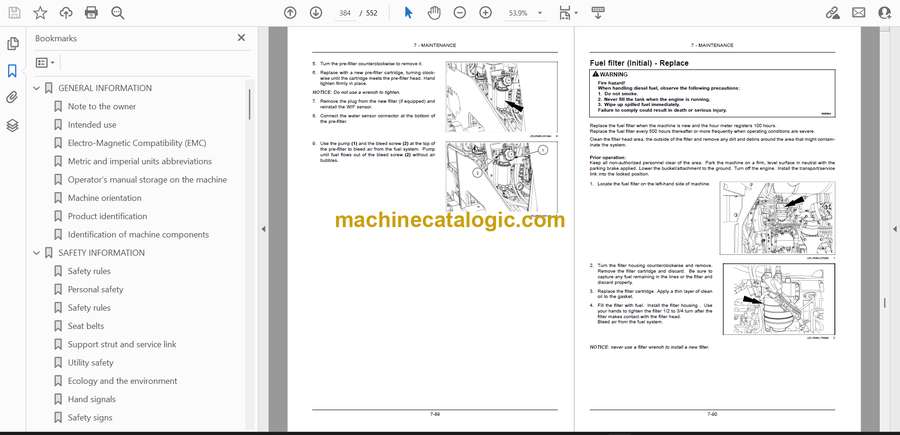Collapse the SAFETY INFORMATION section
Screen dimensions: 900x435
(37, 253)
